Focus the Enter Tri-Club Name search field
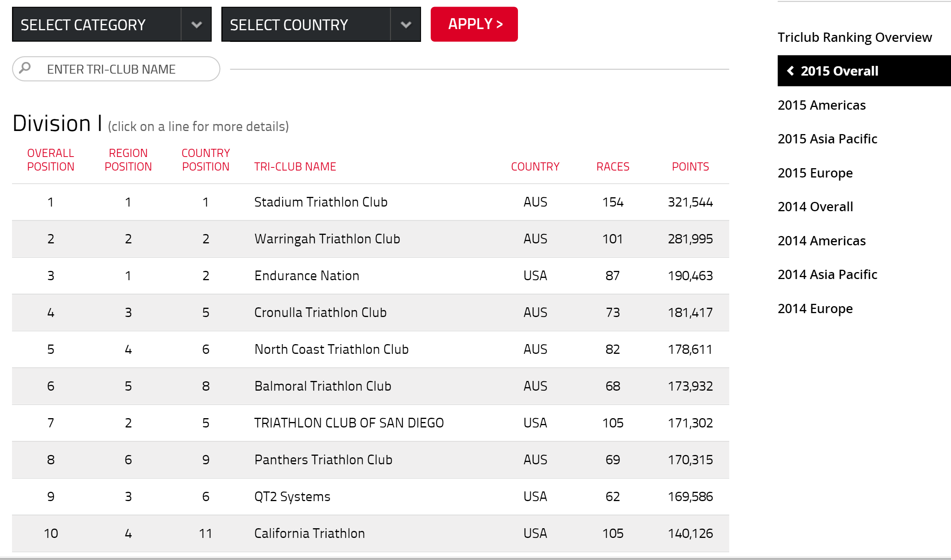 click(116, 69)
